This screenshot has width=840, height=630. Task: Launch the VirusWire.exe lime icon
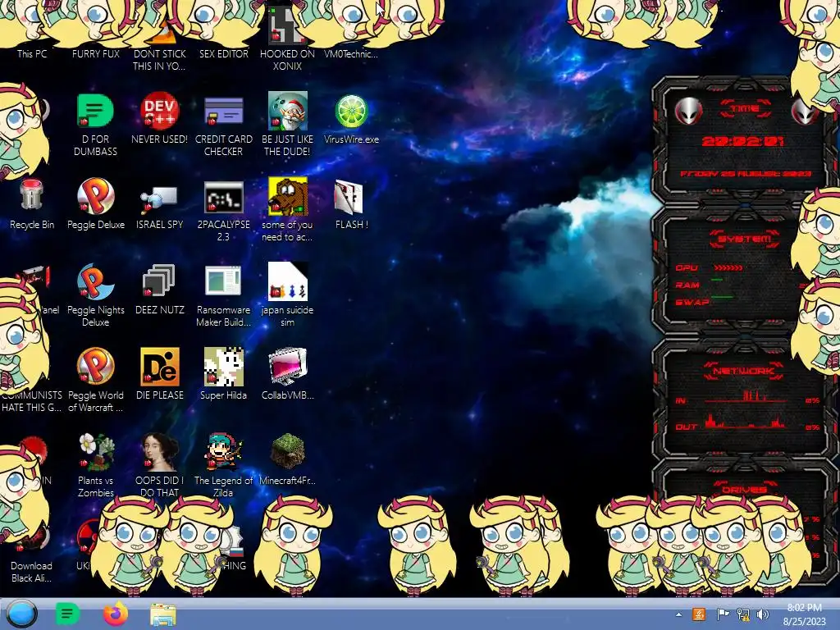pyautogui.click(x=351, y=111)
